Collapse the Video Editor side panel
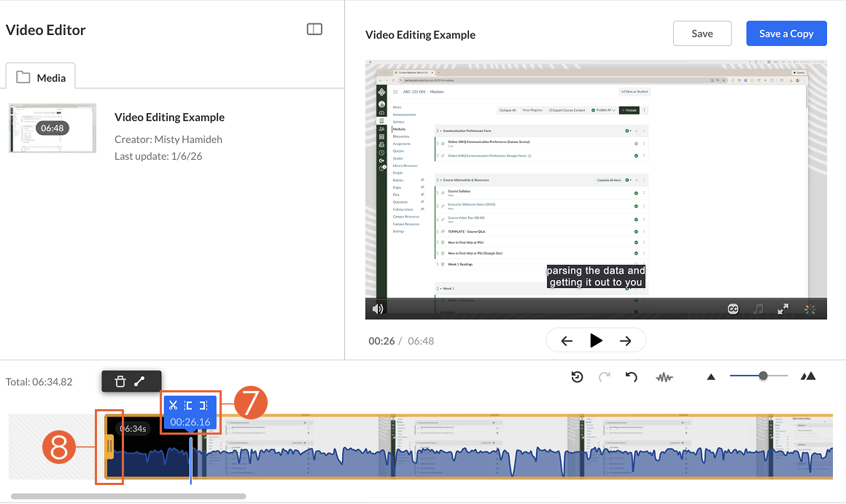Image resolution: width=846 pixels, height=504 pixels. pyautogui.click(x=314, y=28)
